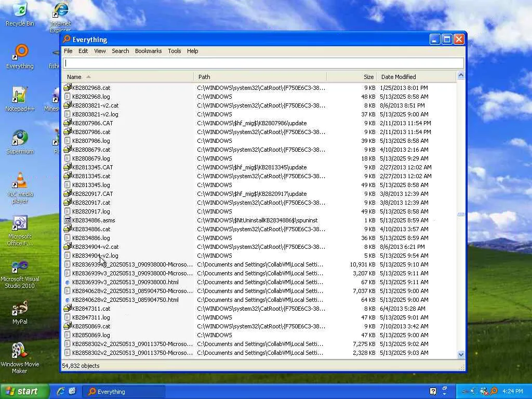The height and width of the screenshot is (399, 532).
Task: Select the KB2808679.log file
Action: (91, 158)
